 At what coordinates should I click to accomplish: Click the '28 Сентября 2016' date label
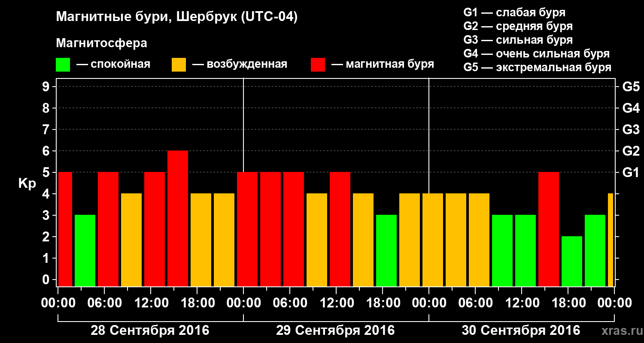tap(150, 331)
